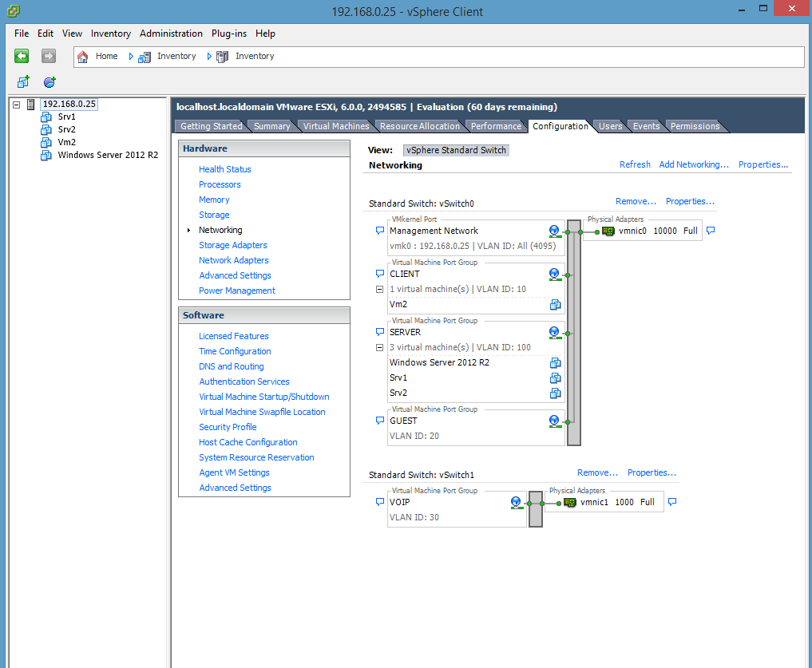
Task: Click Add Networking... link
Action: [694, 164]
